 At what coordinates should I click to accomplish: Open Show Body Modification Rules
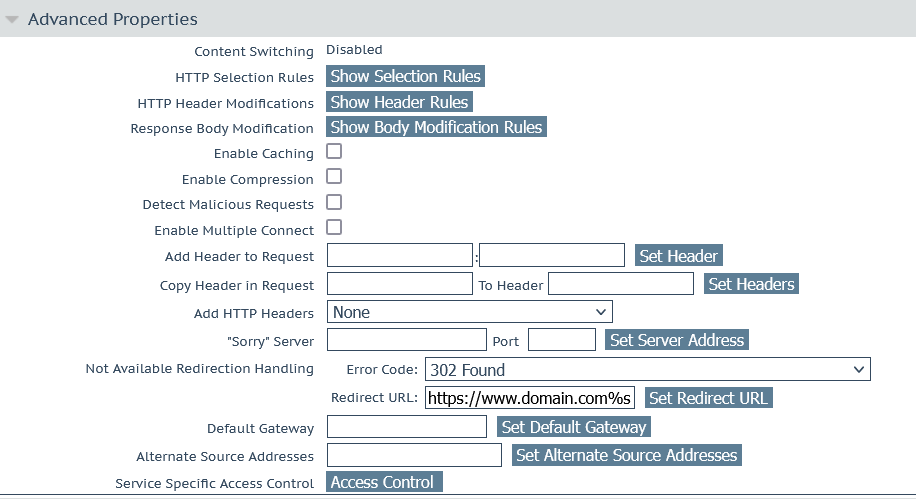(436, 127)
